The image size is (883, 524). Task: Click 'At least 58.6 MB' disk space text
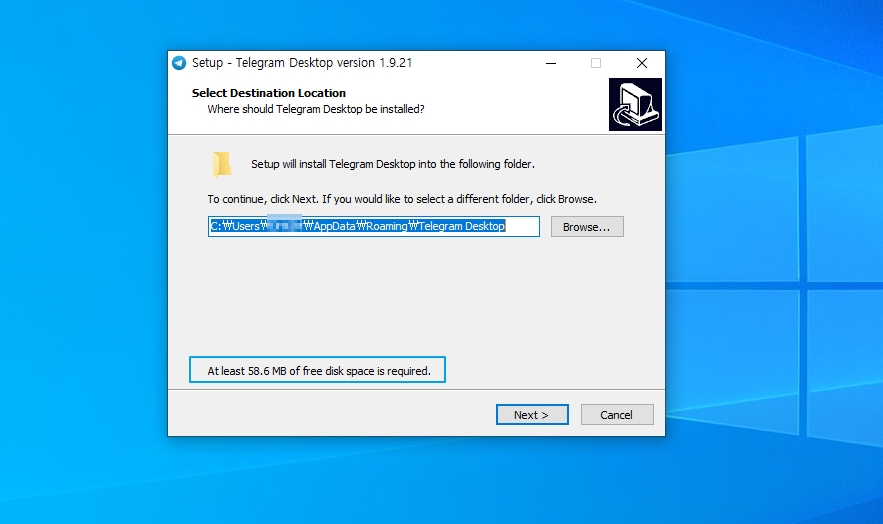(x=319, y=371)
